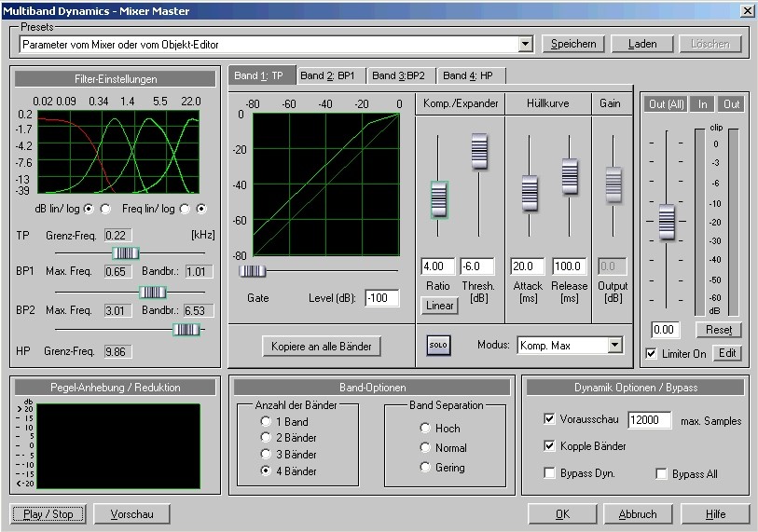Click the Edit limiter button
Viewport: 758px width, 532px height.
pos(727,353)
